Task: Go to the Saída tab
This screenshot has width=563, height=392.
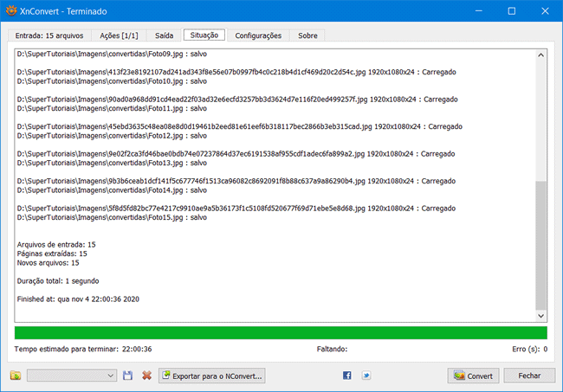Action: tap(164, 35)
